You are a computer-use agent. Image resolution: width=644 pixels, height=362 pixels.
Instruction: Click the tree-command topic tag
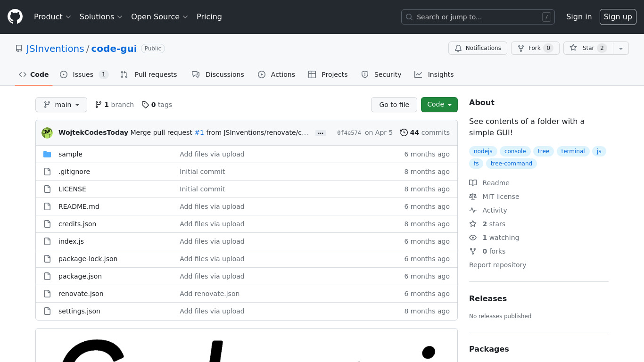pos(511,164)
